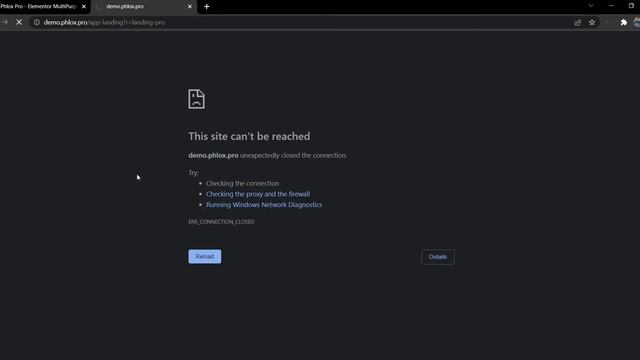Close the demo.phlox.pro tab
Viewport: 640px width, 360px height.
tap(190, 7)
